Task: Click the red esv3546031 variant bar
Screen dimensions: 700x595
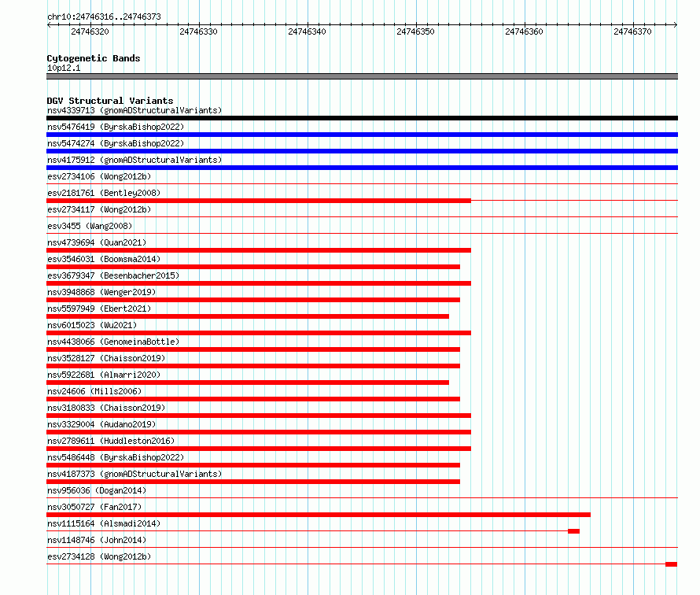Action: 253,267
